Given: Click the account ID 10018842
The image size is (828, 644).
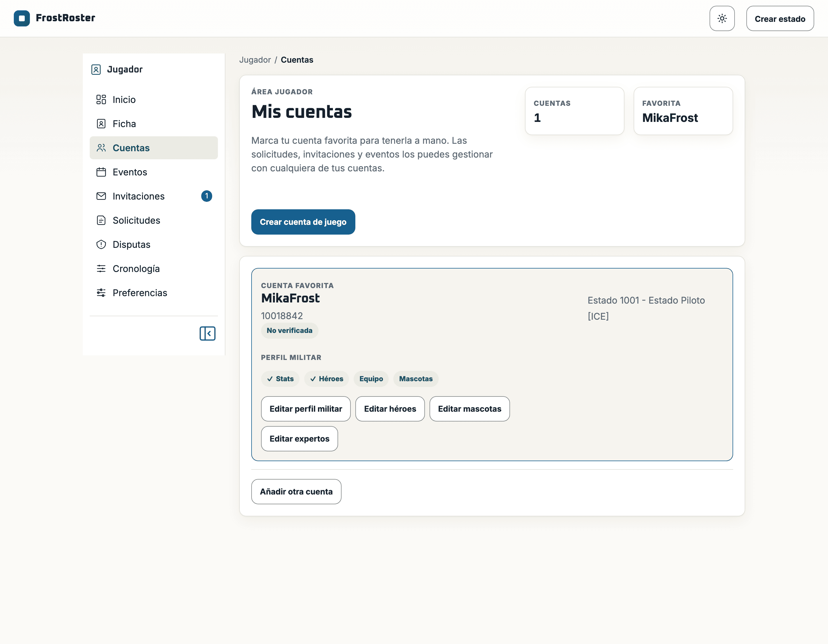Looking at the screenshot, I should 282,316.
